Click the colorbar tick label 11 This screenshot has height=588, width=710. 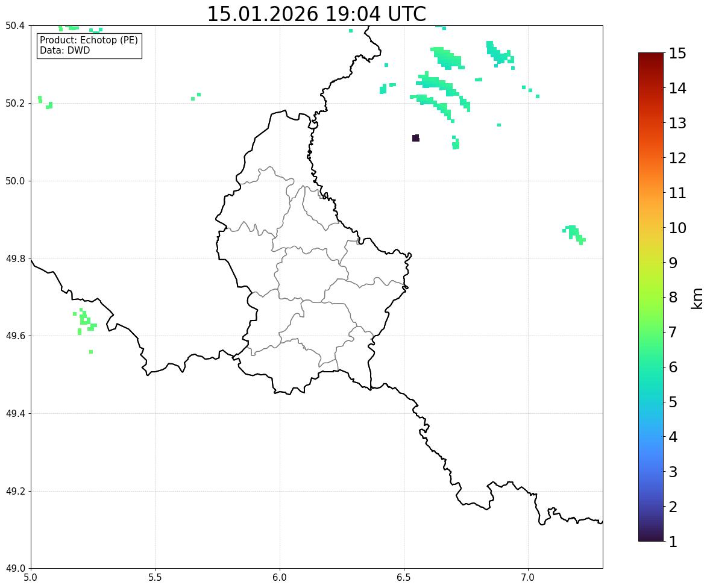point(677,192)
